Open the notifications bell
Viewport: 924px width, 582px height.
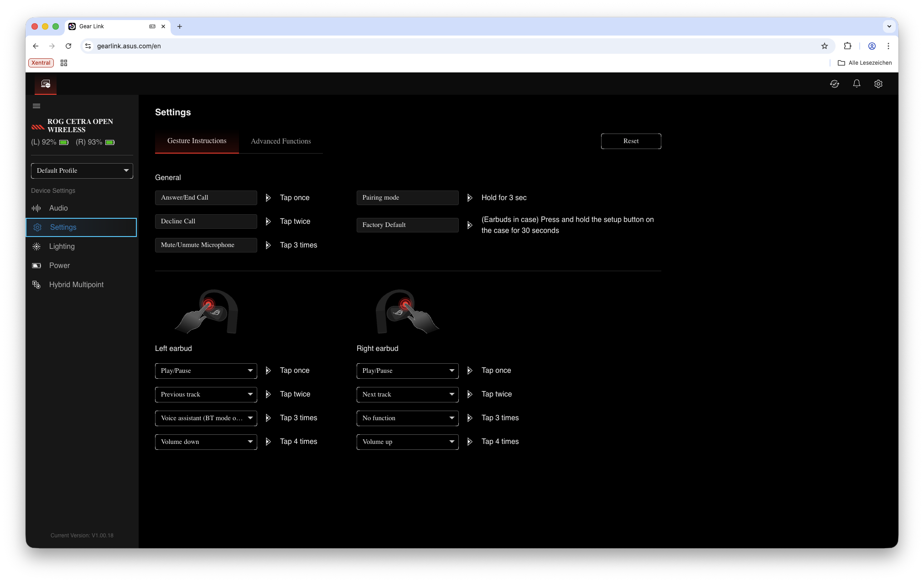(x=857, y=84)
